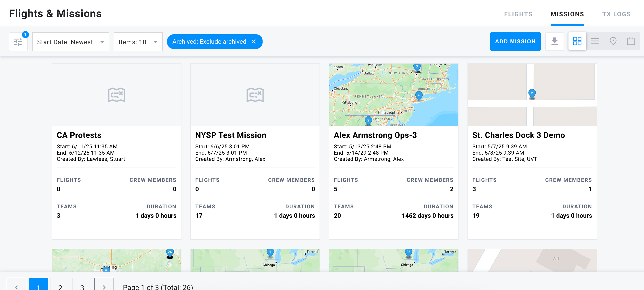This screenshot has height=290, width=644.
Task: Select page 1 button
Action: tap(38, 284)
